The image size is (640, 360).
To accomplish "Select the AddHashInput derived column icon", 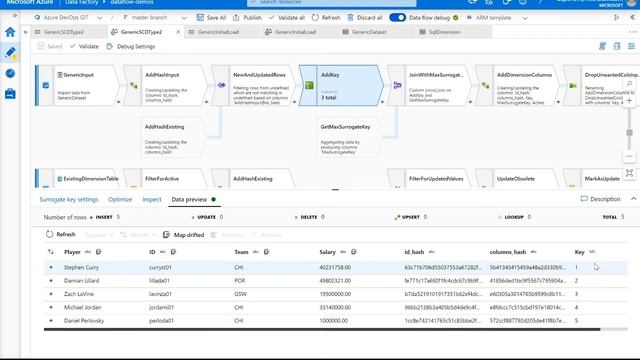I will pyautogui.click(x=133, y=85).
